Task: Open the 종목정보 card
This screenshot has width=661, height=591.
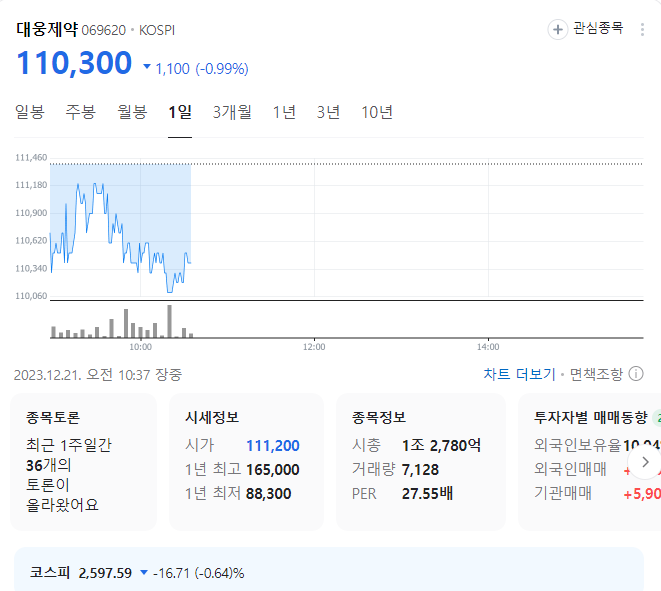Action: [x=421, y=462]
